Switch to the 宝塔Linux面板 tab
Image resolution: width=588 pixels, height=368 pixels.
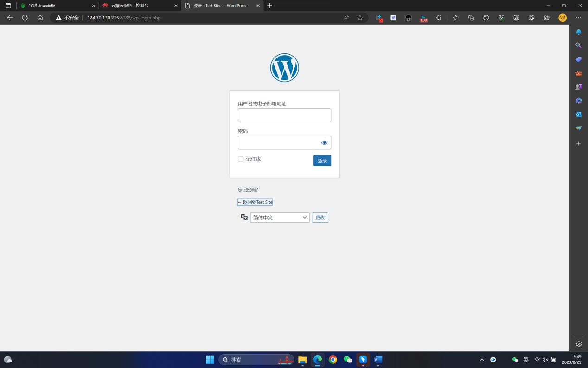coord(56,6)
